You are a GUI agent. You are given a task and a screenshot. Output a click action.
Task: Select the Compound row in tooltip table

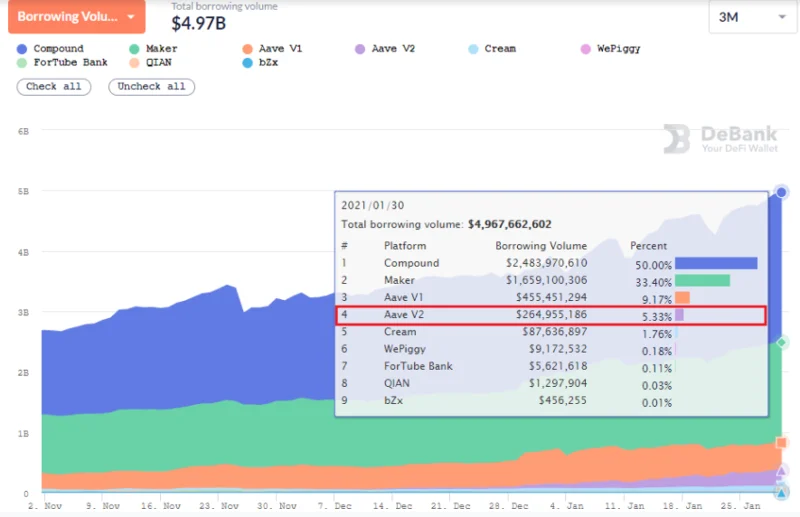coord(551,263)
